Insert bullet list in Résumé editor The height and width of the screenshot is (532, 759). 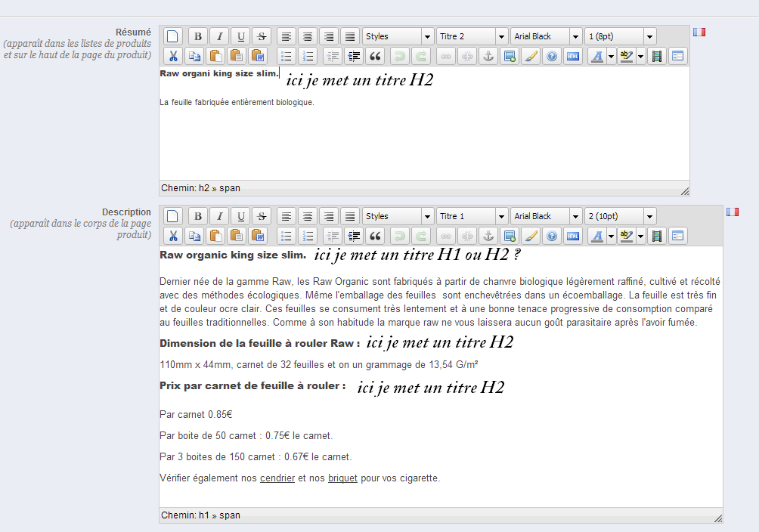click(287, 56)
